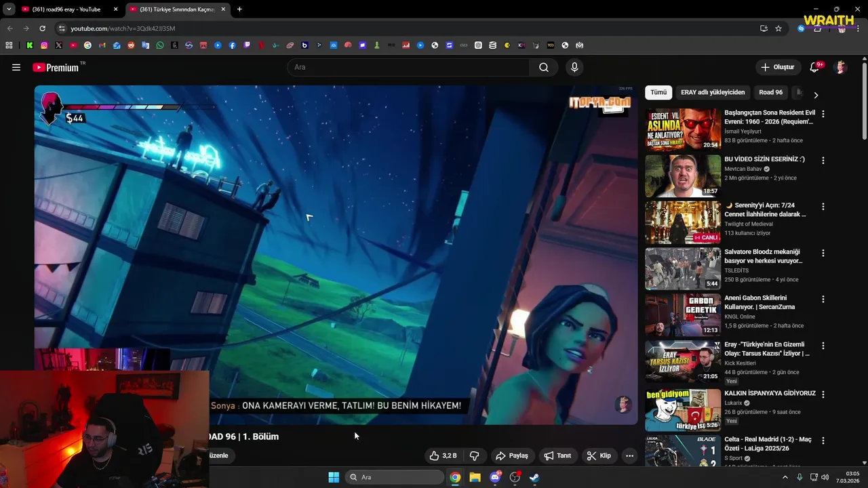Open the notifications bell
The width and height of the screenshot is (868, 488).
pos(814,67)
